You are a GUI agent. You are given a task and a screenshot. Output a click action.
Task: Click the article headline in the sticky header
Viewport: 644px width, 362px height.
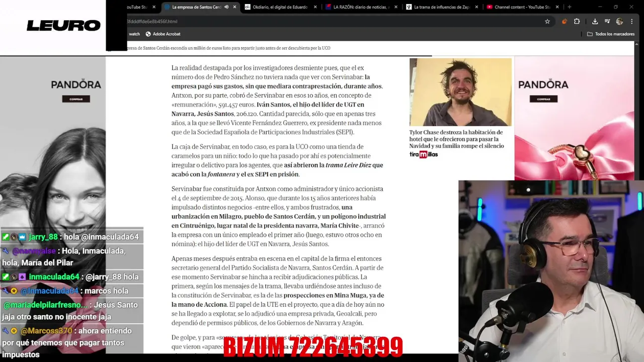click(x=227, y=48)
